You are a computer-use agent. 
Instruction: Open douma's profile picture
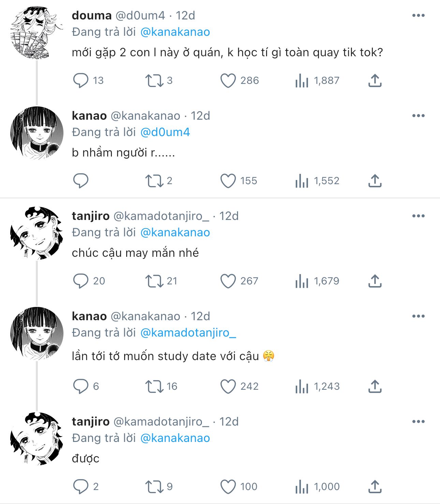click(37, 32)
